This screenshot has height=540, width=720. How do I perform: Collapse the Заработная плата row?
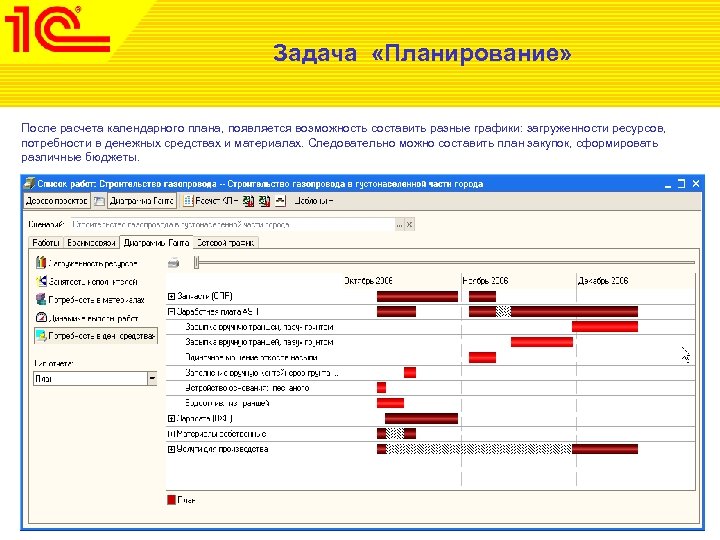click(x=171, y=312)
